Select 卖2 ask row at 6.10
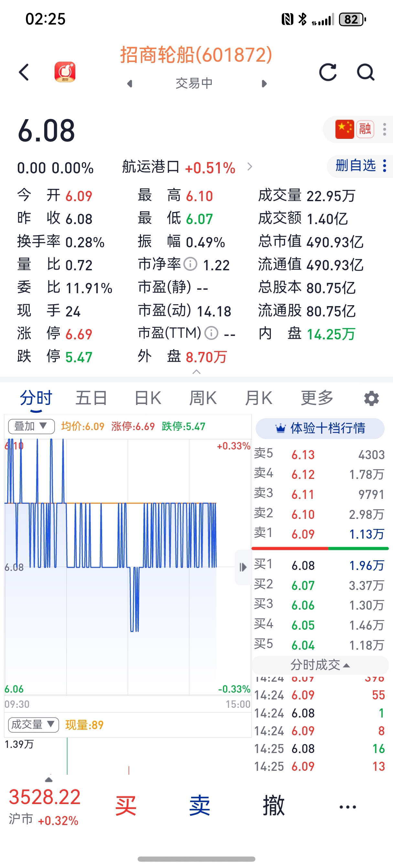Screen dimensions: 393x868 319,514
